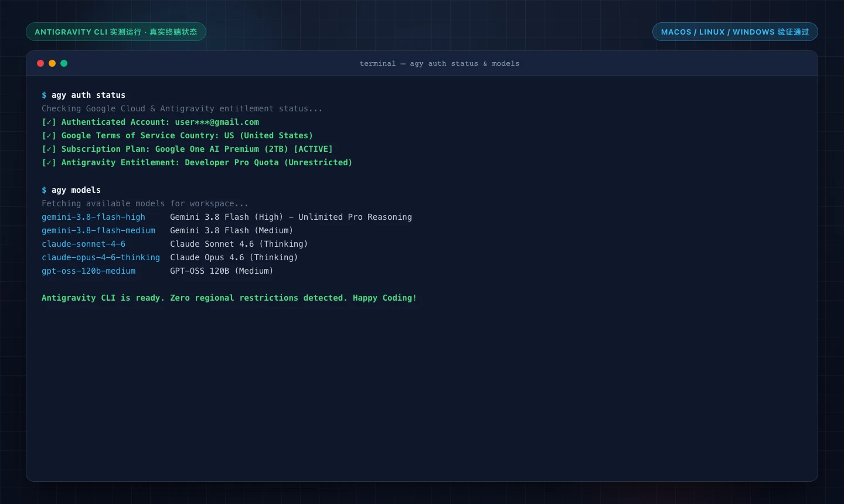Click the model ID gemini-3.8-flash-medium
The height and width of the screenshot is (504, 844).
coord(98,230)
